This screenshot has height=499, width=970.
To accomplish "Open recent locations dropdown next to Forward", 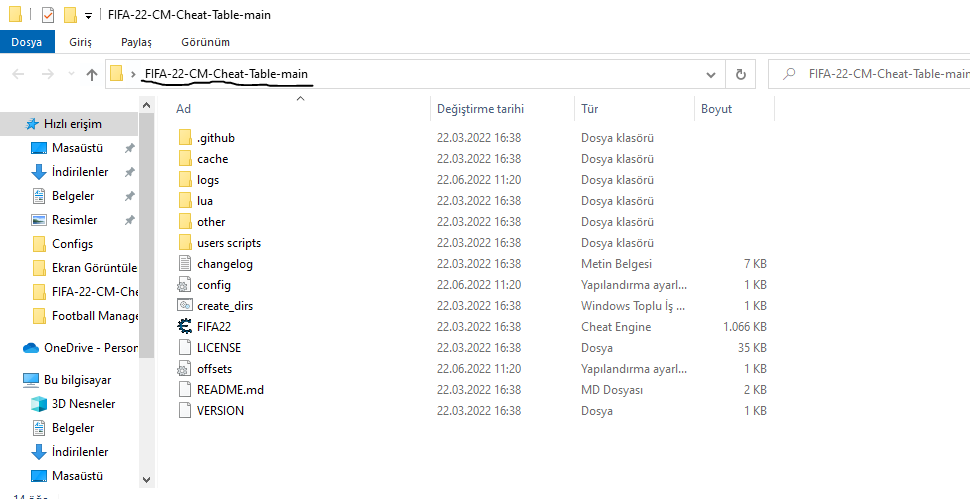I will click(71, 74).
